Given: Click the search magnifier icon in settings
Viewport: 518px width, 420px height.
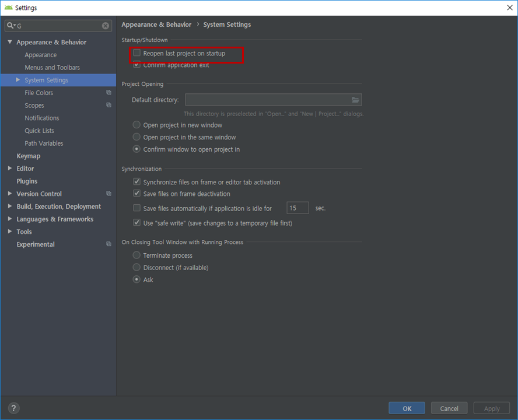Looking at the screenshot, I should pyautogui.click(x=11, y=26).
